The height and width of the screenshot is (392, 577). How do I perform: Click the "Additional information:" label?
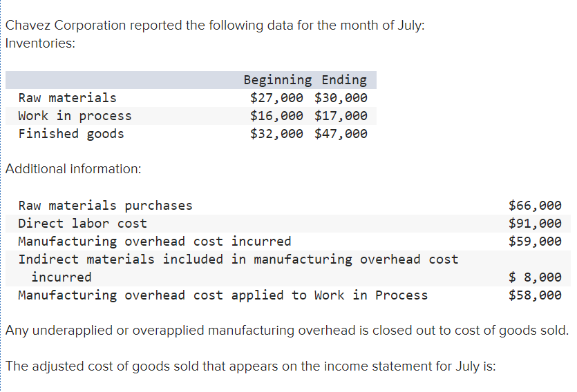73,168
